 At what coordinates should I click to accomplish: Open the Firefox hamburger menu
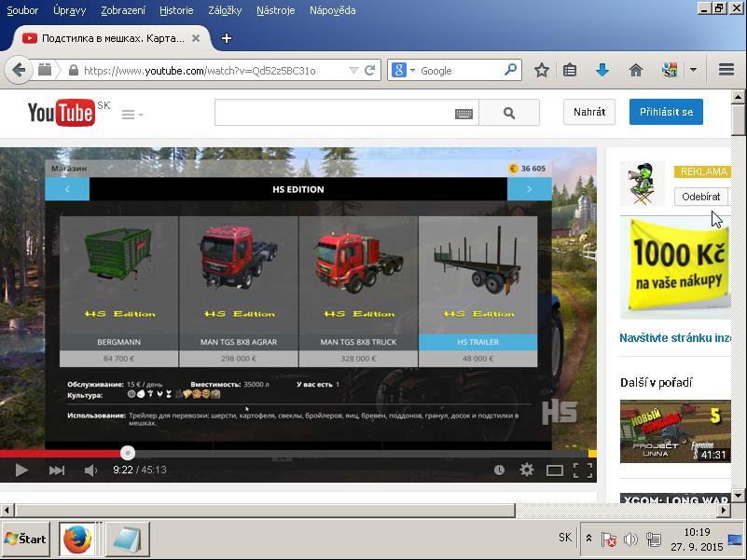[x=726, y=70]
